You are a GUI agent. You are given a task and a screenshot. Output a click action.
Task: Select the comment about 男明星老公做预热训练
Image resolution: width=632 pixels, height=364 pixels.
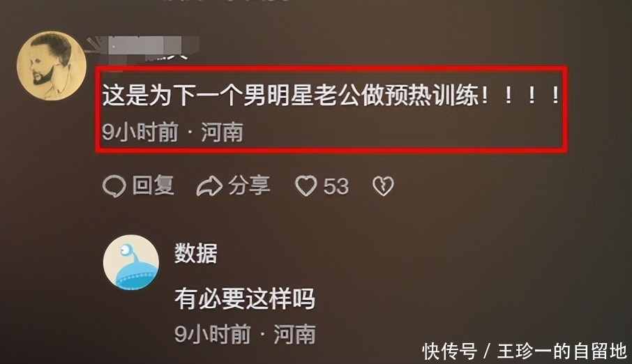(x=331, y=96)
